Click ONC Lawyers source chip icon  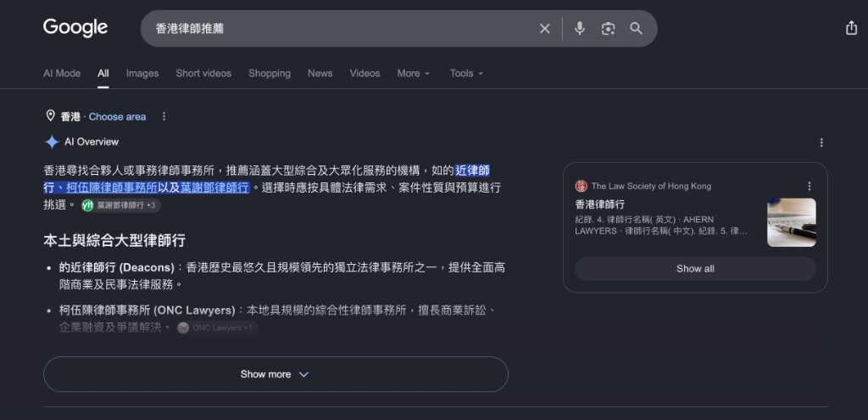pyautogui.click(x=183, y=328)
